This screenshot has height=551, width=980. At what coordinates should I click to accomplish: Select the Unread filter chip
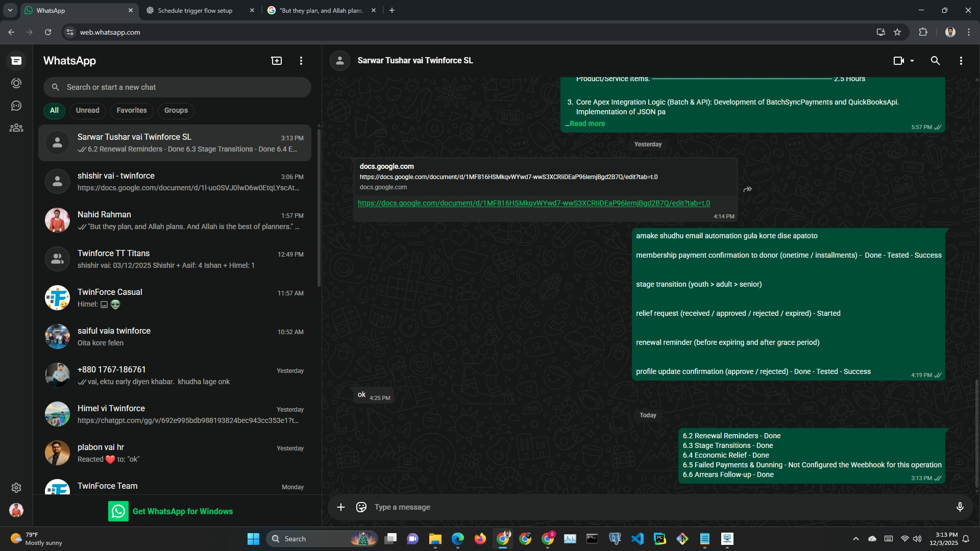click(x=87, y=110)
